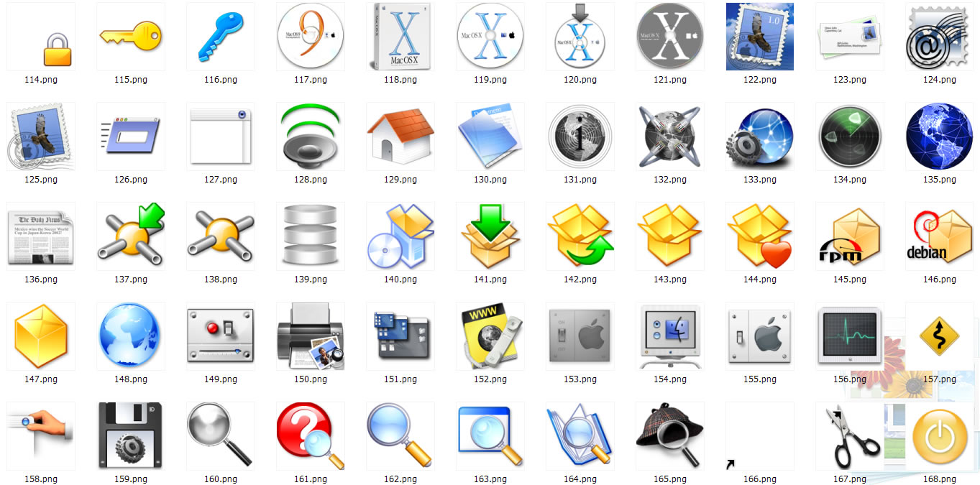Select the yellow key icon 115.png

point(131,37)
